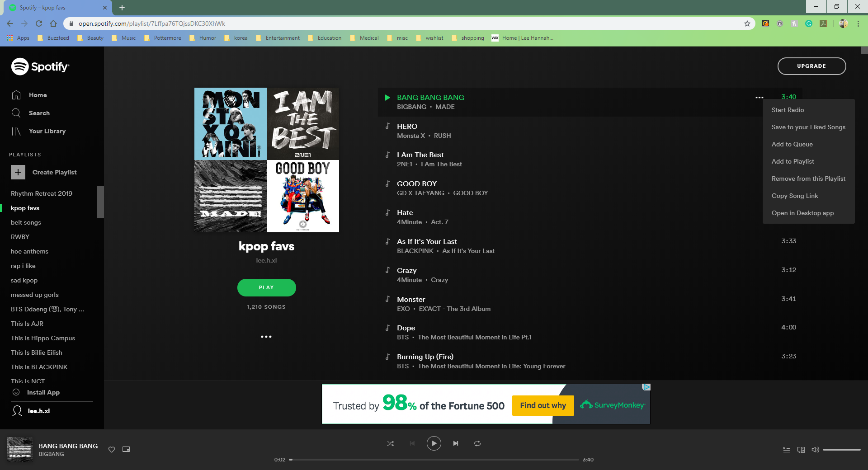Click the Spotify logo in sidebar
Image resolution: width=868 pixels, height=470 pixels.
point(40,66)
